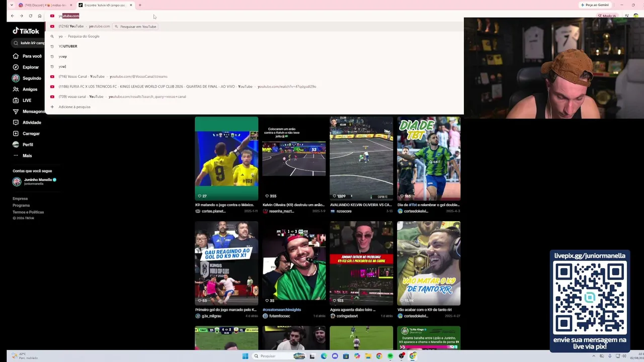Open the 'Dia de #Tbt' video thumbnail
The image size is (644, 362).
(x=429, y=158)
